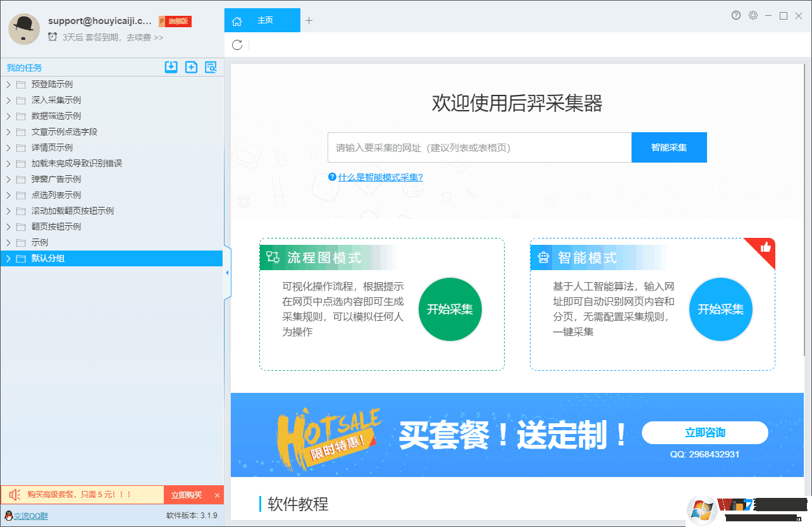Expand the 预登陆示例 group chevron
The image size is (812, 527).
(x=8, y=84)
